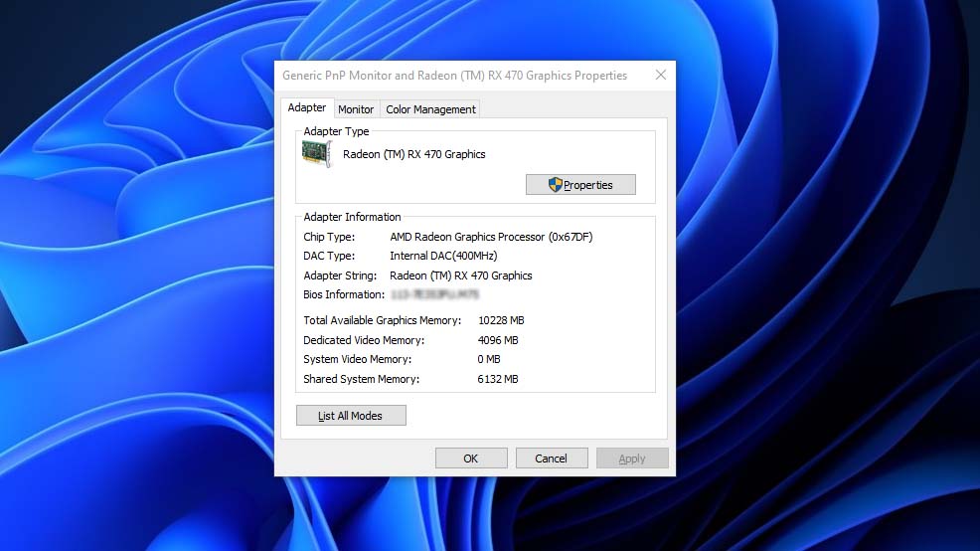
Task: Open the Color Management tab
Action: (x=430, y=109)
